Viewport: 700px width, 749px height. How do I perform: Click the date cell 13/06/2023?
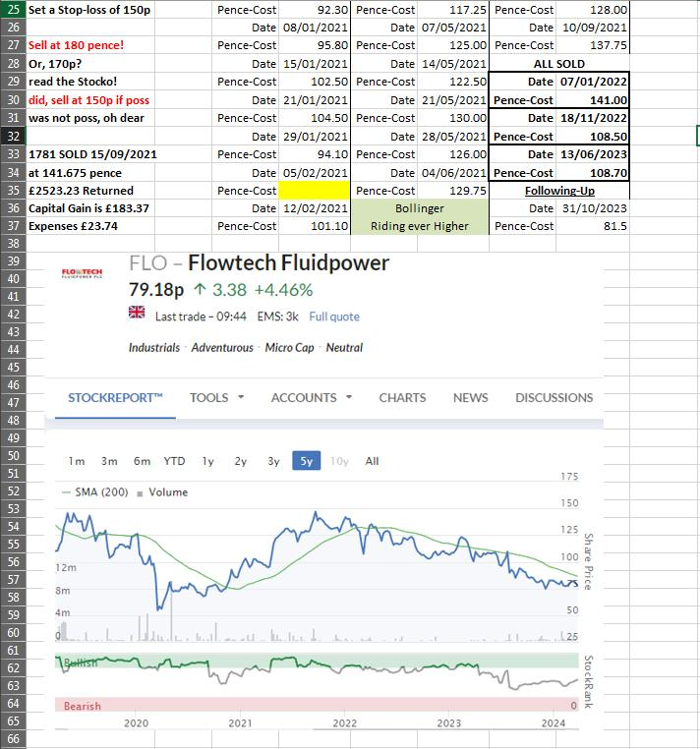[x=593, y=154]
